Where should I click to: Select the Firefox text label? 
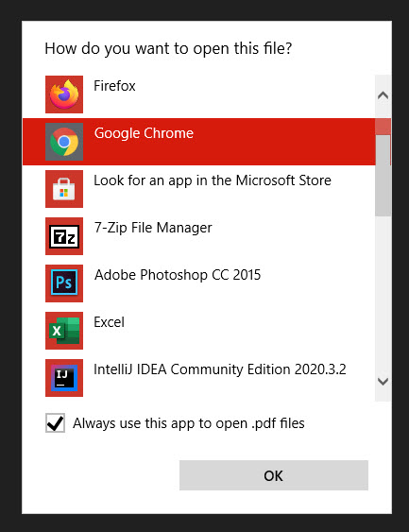click(114, 86)
